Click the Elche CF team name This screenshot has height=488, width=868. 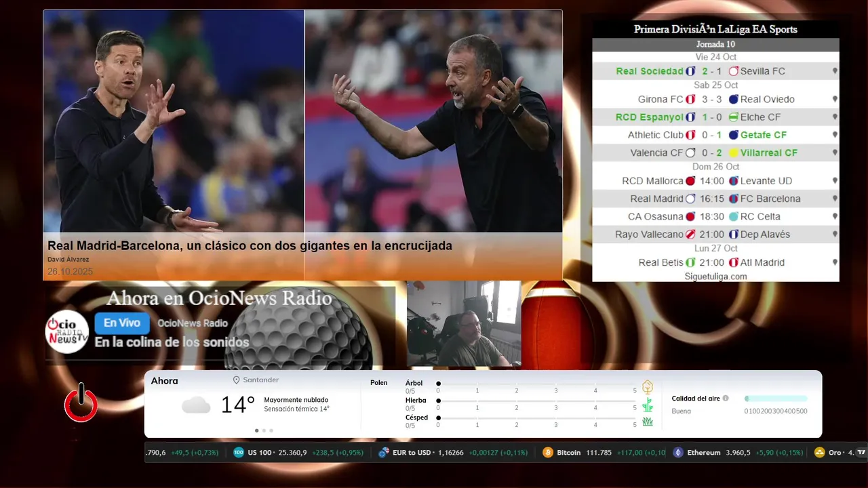click(761, 117)
